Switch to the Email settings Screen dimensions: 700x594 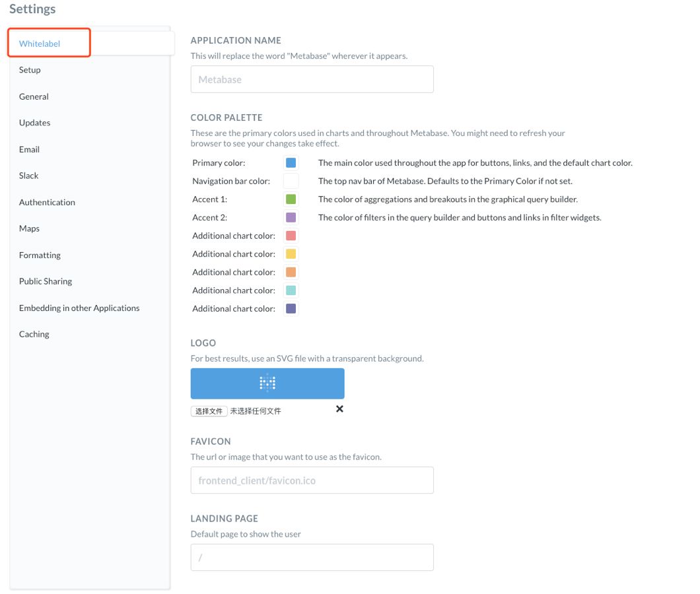(x=29, y=149)
